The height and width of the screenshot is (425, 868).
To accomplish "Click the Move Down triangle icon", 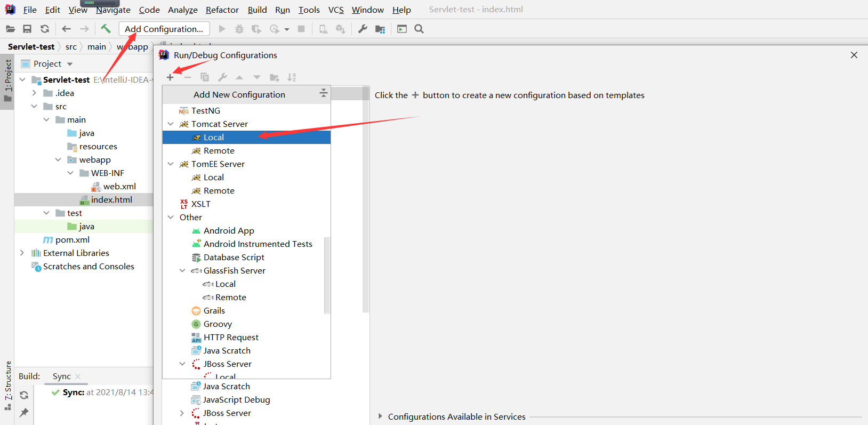I will click(x=257, y=77).
